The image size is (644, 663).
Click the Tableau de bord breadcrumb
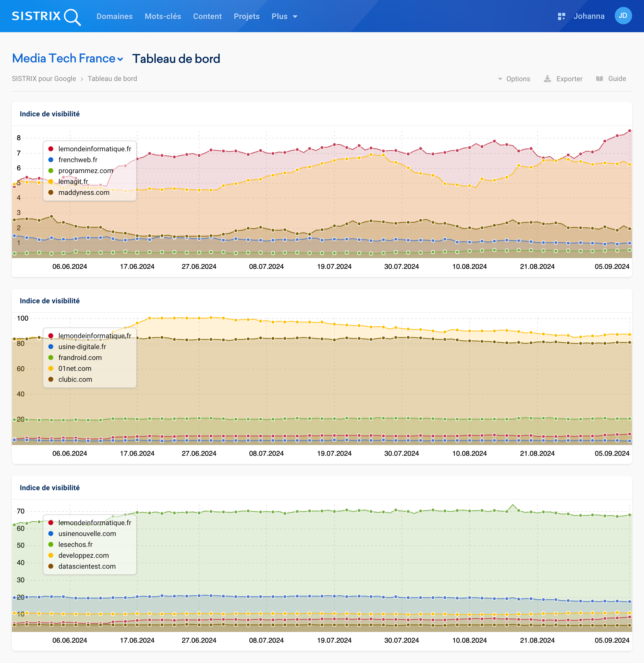point(112,79)
